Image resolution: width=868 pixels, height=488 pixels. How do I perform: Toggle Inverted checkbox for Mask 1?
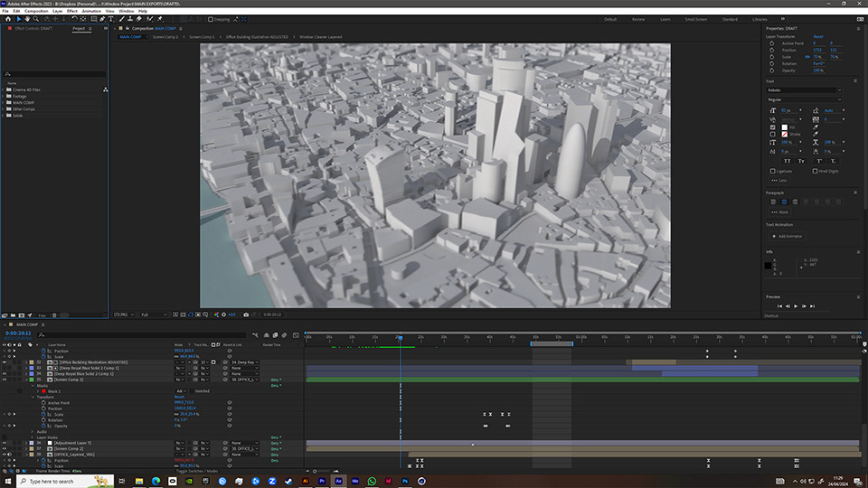[x=191, y=391]
